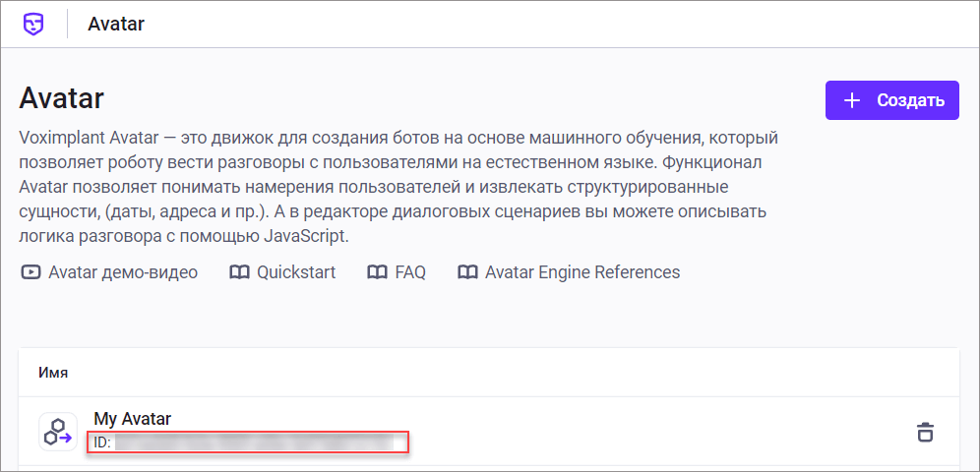The image size is (980, 472).
Task: Open the Quickstart documentation link
Action: point(282,272)
